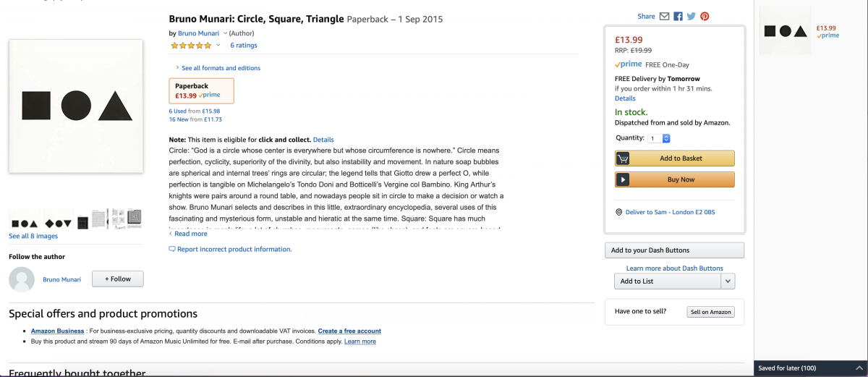
Task: Click the speech bubble icon for reporting incorrect info
Action: coord(172,249)
